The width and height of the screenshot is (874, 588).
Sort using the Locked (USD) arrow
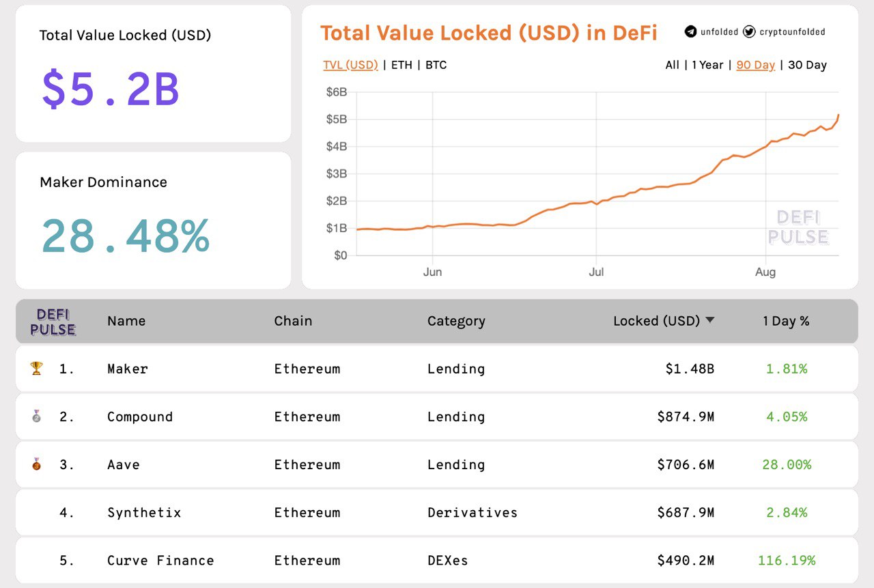click(x=710, y=320)
